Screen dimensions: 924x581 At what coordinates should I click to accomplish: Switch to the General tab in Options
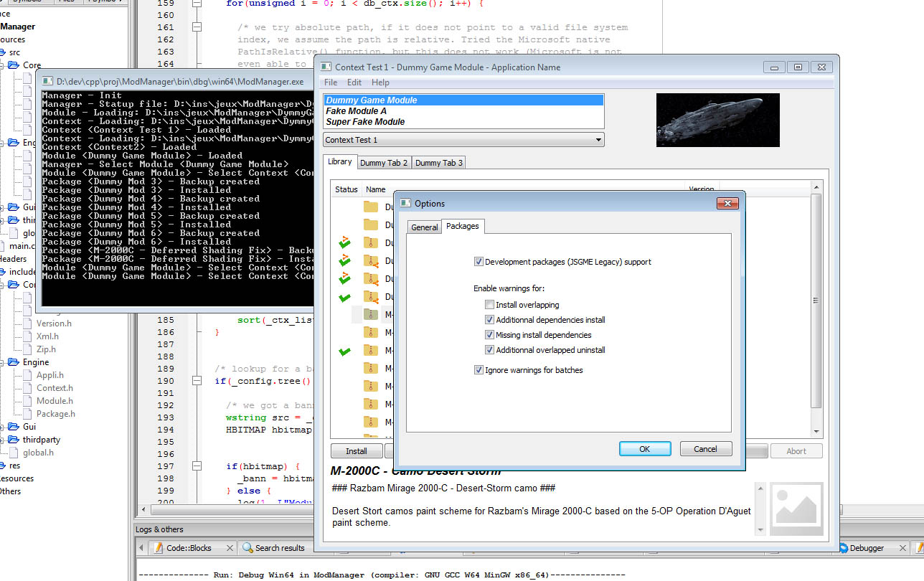coord(424,227)
